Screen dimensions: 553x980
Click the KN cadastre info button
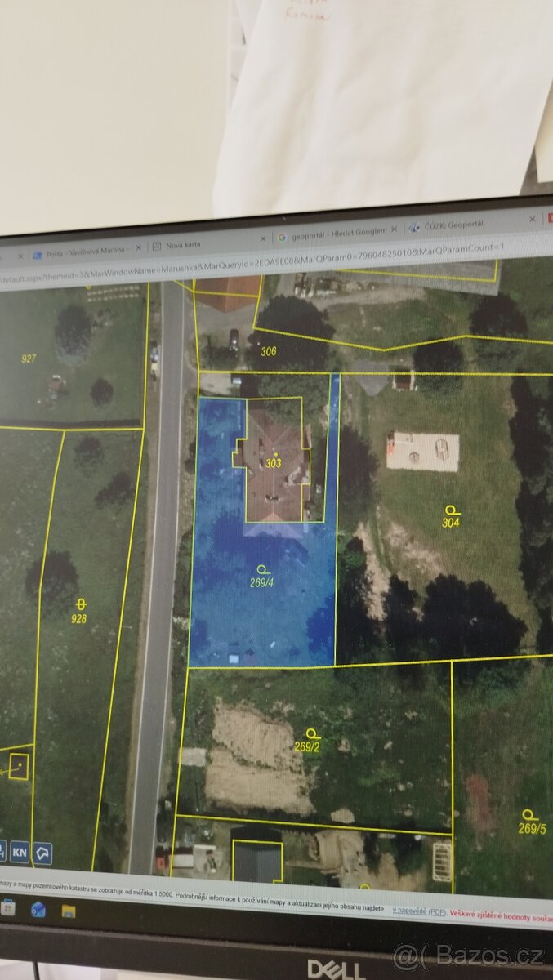coord(20,853)
